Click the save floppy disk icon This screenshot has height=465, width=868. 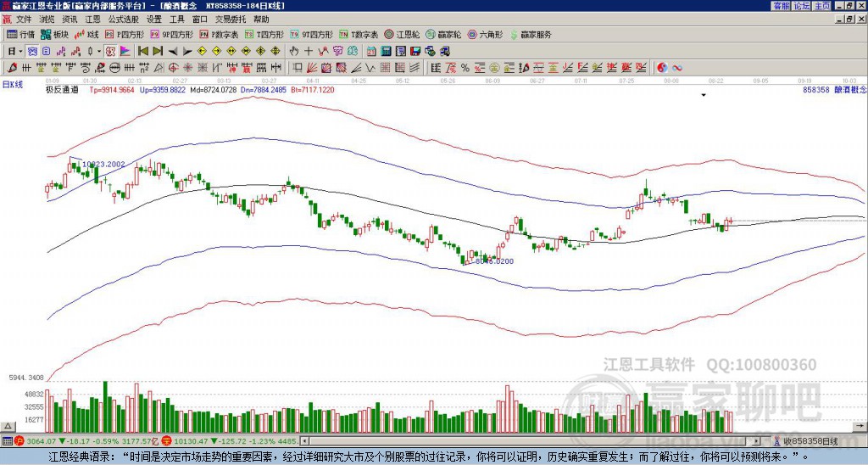(415, 52)
